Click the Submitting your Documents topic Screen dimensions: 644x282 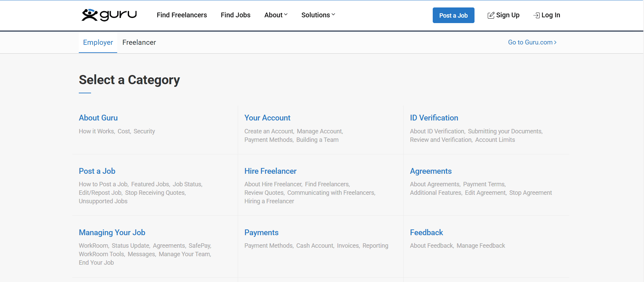[505, 131]
